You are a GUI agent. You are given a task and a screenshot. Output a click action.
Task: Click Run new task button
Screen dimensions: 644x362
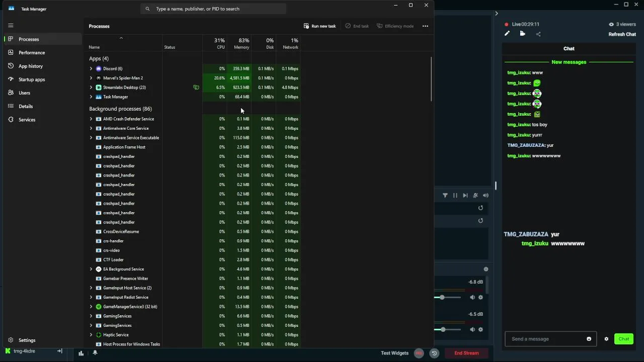[x=319, y=26]
